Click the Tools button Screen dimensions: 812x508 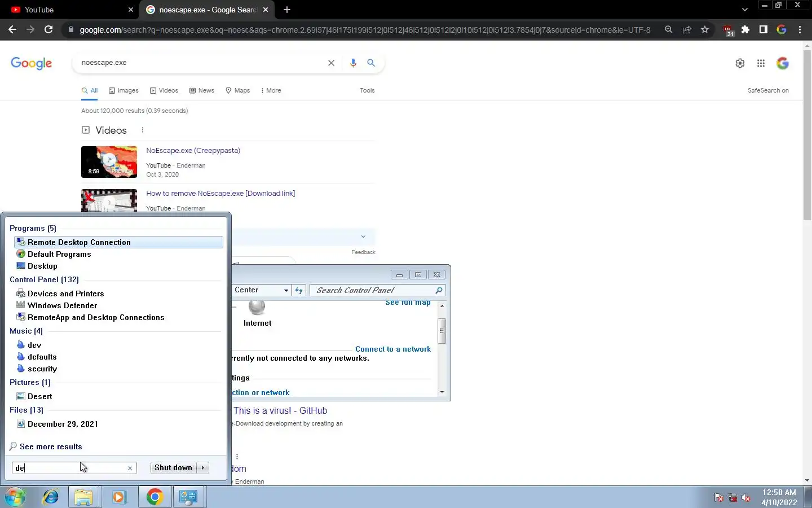pos(367,90)
